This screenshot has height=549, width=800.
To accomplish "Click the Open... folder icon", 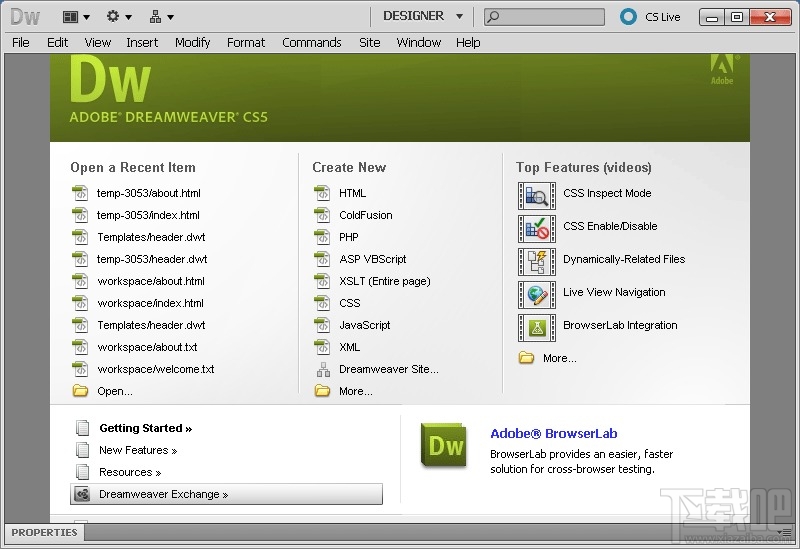I will [x=80, y=391].
